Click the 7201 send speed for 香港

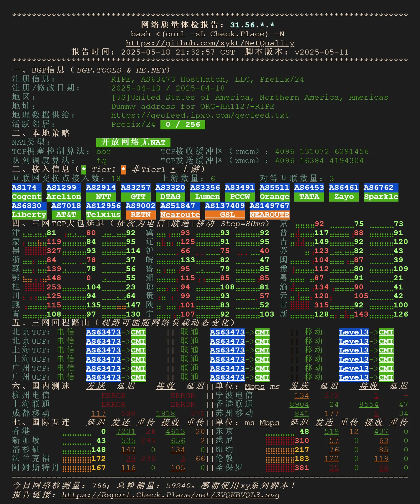[126, 431]
